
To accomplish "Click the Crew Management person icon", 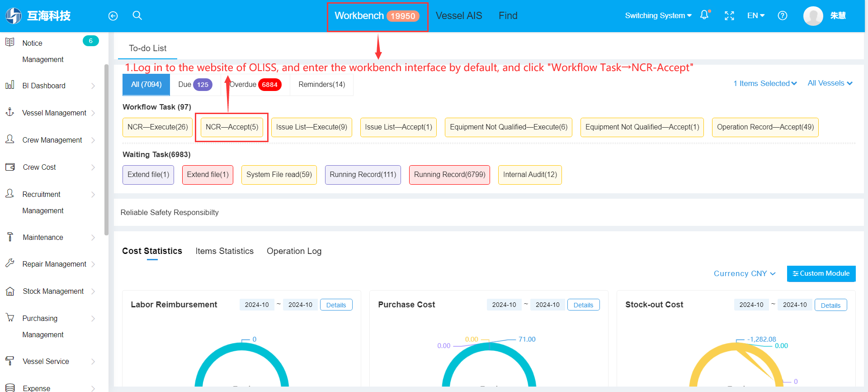I will (9, 139).
